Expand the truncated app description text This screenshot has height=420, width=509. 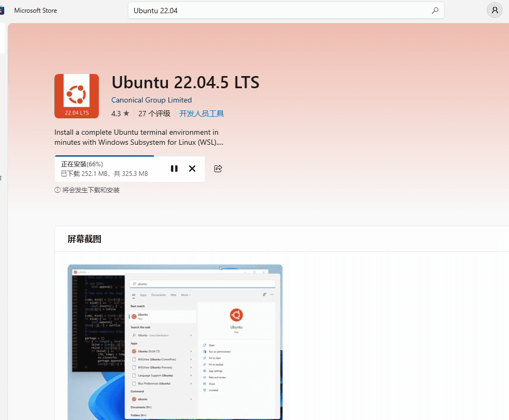[139, 137]
